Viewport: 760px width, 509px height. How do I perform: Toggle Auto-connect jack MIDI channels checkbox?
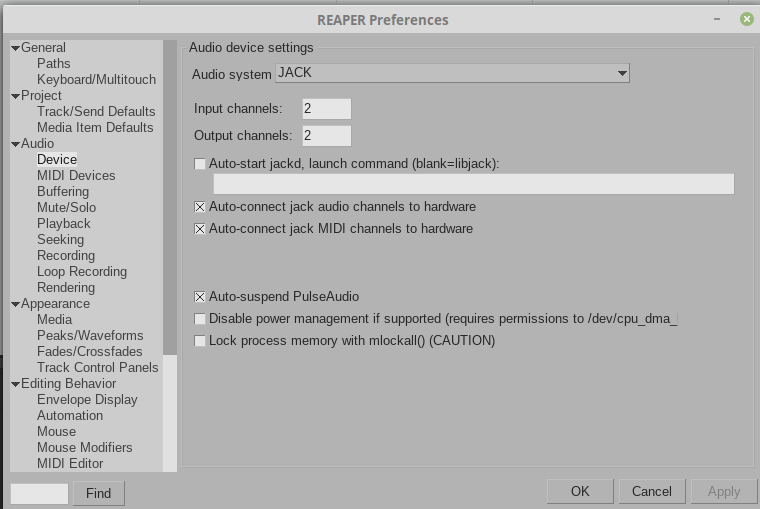(200, 229)
